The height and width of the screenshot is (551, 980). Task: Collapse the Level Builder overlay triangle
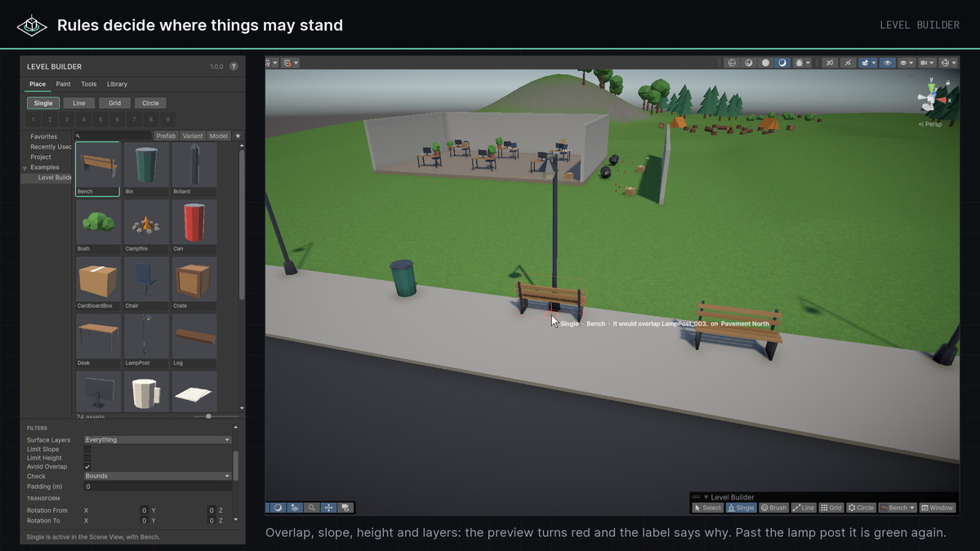click(706, 497)
